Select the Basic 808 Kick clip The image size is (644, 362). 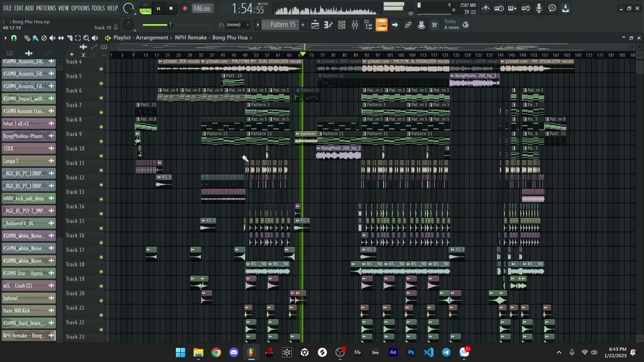pyautogui.click(x=29, y=311)
